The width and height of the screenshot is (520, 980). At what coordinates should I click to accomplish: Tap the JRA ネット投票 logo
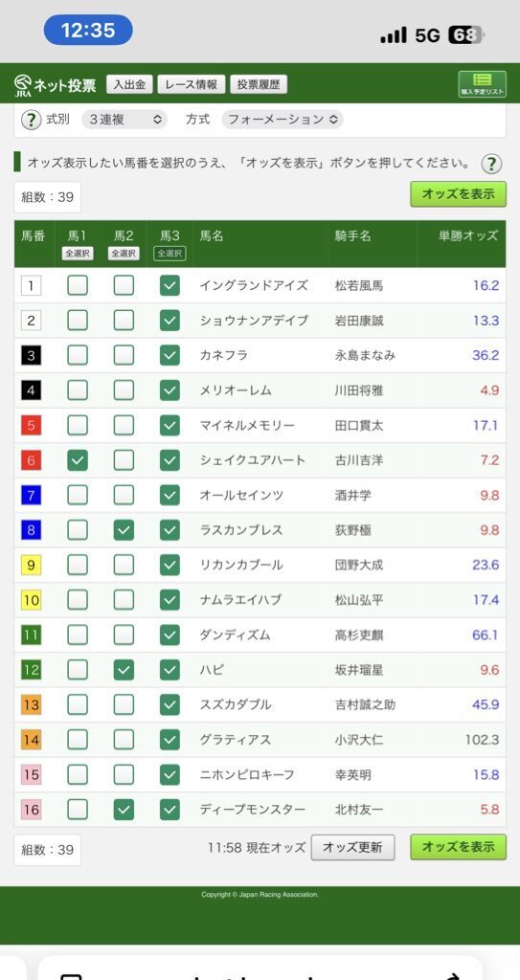click(x=56, y=85)
